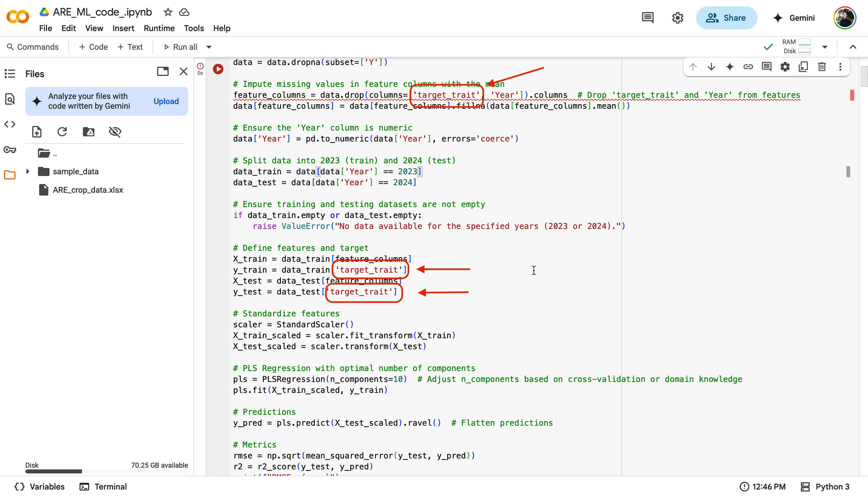Click the RAM and Disk usage indicator
This screenshot has width=868, height=497.
tap(797, 46)
